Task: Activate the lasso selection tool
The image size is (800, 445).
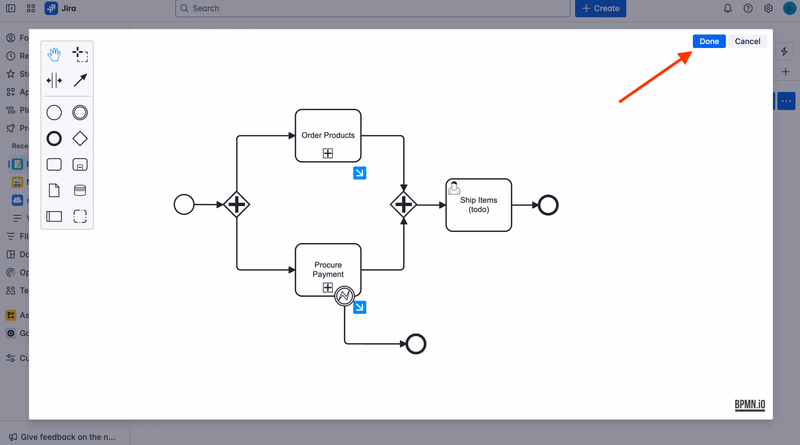Action: pyautogui.click(x=80, y=54)
